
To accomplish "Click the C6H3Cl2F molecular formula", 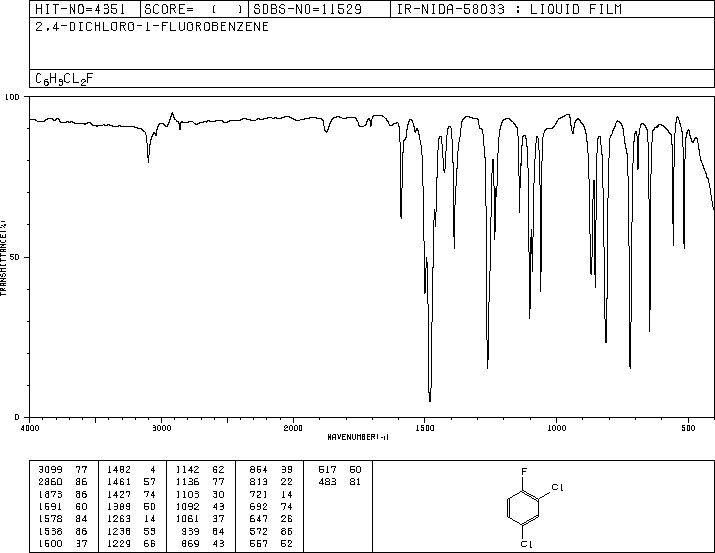I will pyautogui.click(x=64, y=79).
